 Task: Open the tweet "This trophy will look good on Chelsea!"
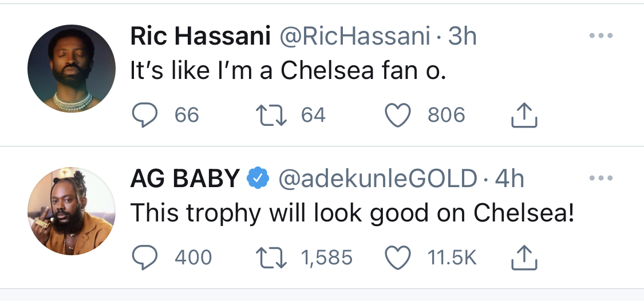pyautogui.click(x=352, y=213)
